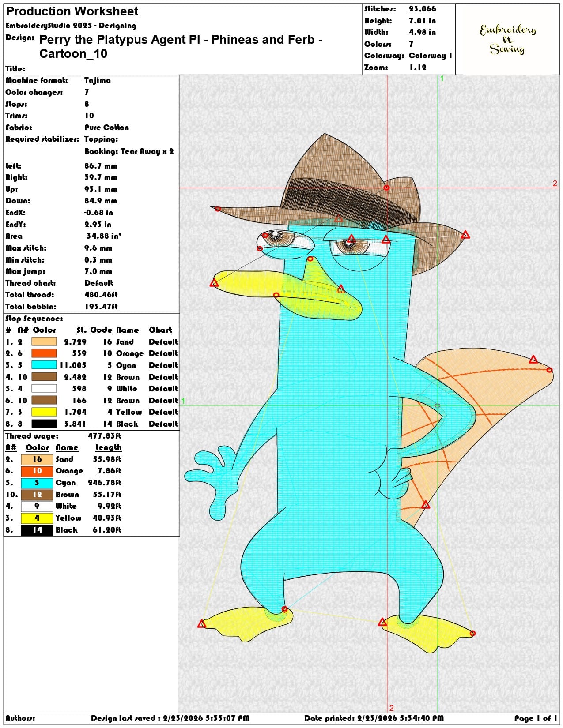Viewport: 563px width, 728px height.
Task: Click the Max stitch value 9.6 mm
Action: coord(98,248)
